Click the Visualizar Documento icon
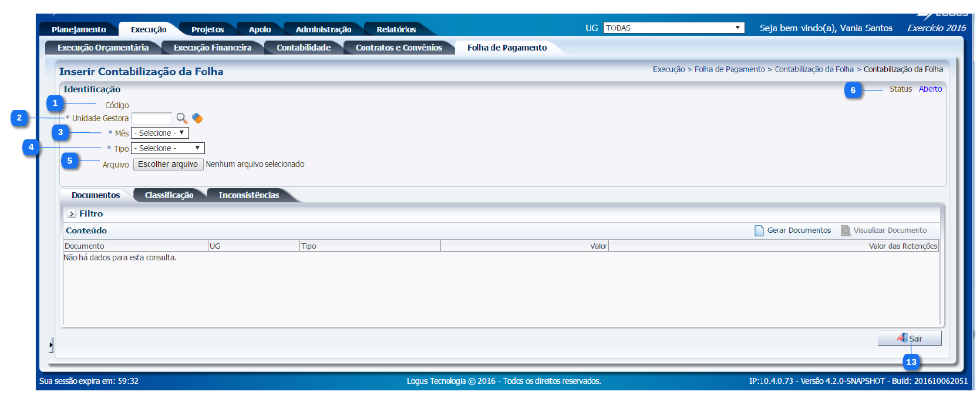Screen dimensions: 980x398 pyautogui.click(x=846, y=230)
